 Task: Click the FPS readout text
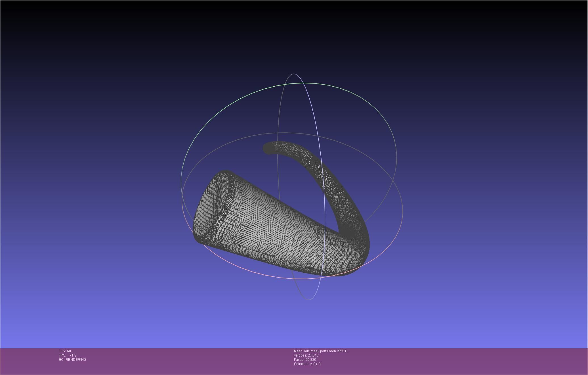68,355
